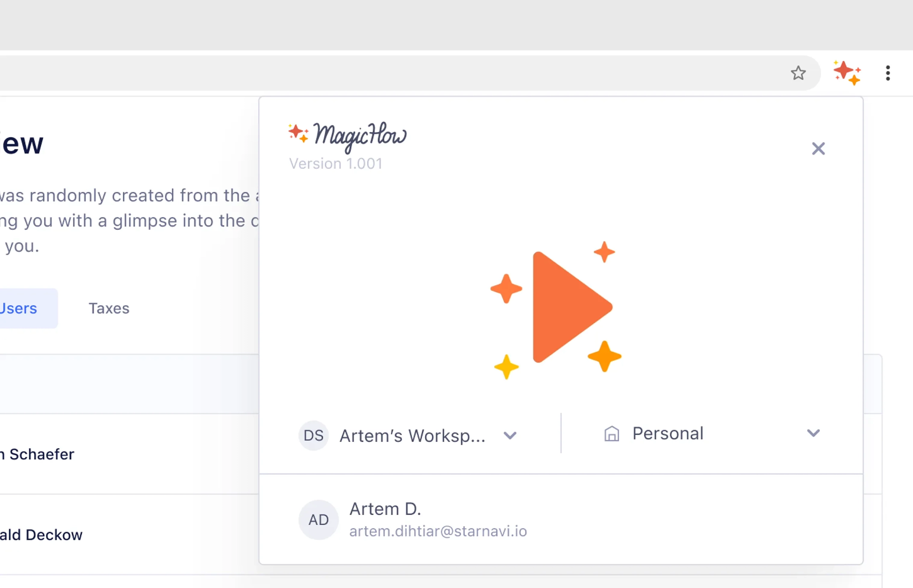Click the Version 1.001 label
The height and width of the screenshot is (588, 913).
(x=336, y=164)
